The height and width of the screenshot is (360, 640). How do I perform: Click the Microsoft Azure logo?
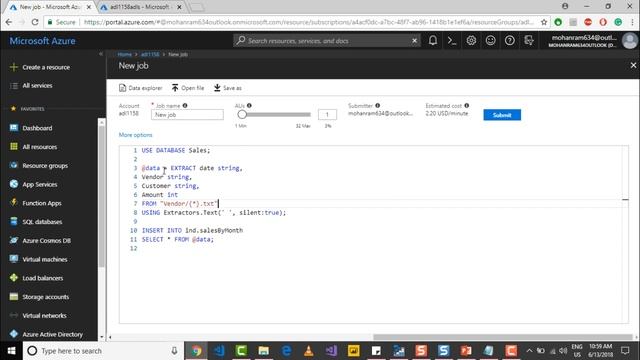42,41
